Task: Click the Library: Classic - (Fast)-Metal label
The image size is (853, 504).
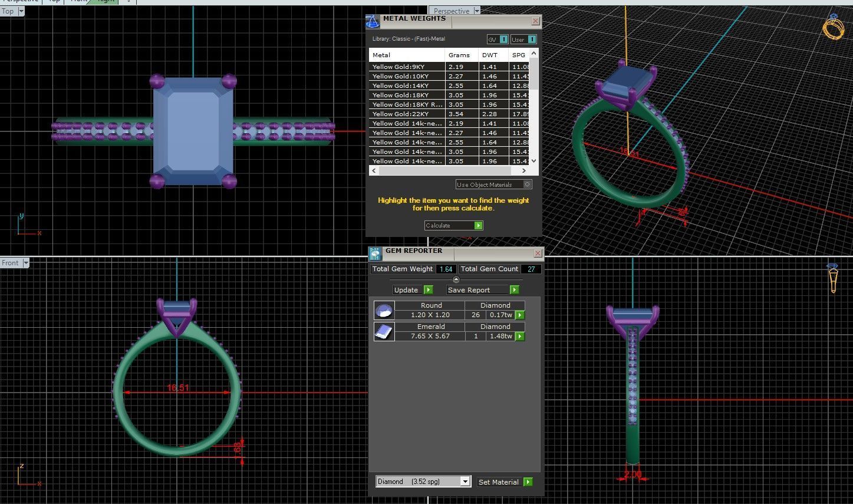Action: 409,39
